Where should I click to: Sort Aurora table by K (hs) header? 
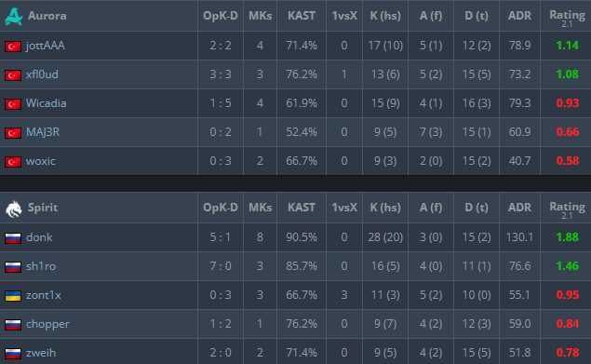click(x=385, y=16)
